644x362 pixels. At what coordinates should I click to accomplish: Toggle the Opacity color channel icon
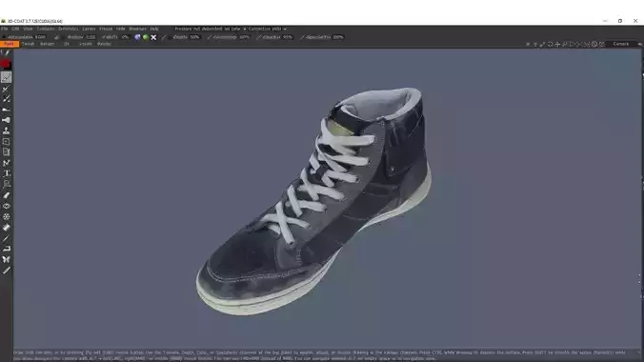click(259, 37)
